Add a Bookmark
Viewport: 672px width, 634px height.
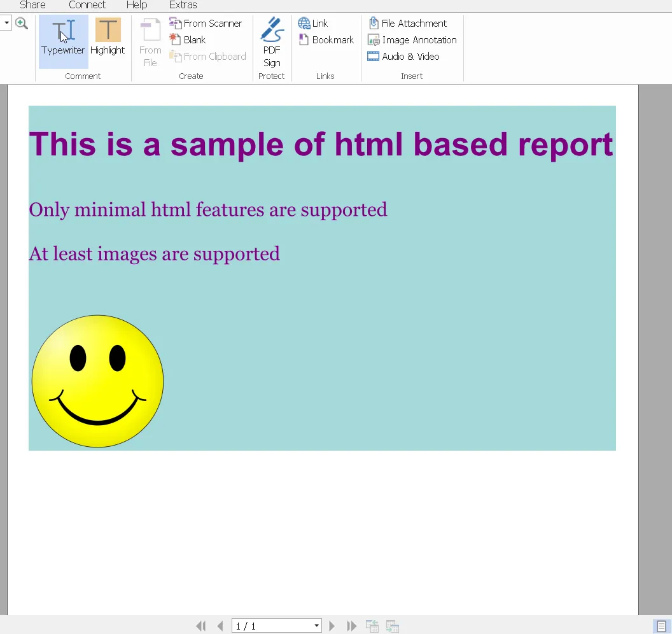[x=326, y=40]
